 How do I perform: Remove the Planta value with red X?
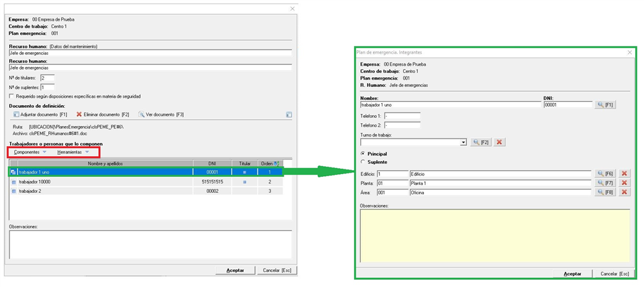(x=625, y=183)
